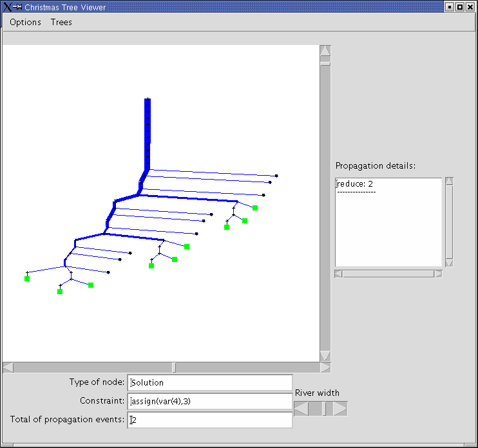478x448 pixels.
Task: Click inside the Propagation details text box
Action: tap(388, 222)
